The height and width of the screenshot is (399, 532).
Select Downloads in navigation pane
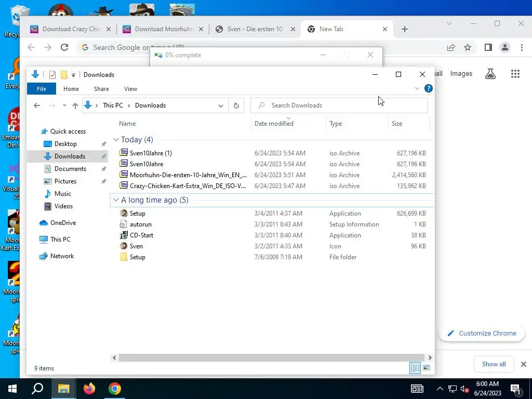(70, 156)
